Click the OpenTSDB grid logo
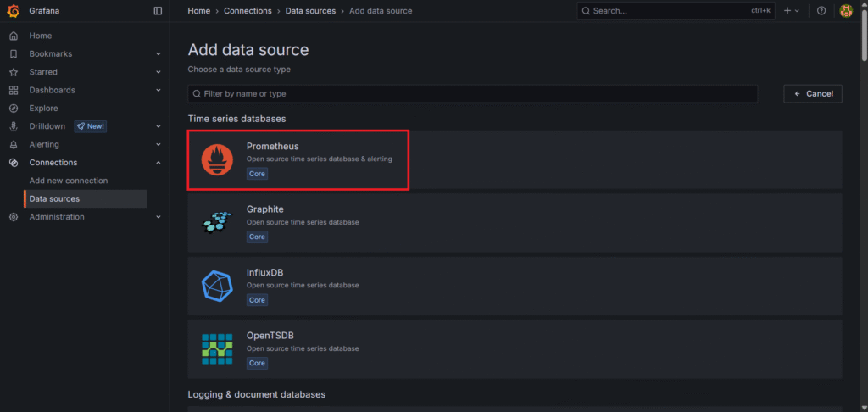 217,349
